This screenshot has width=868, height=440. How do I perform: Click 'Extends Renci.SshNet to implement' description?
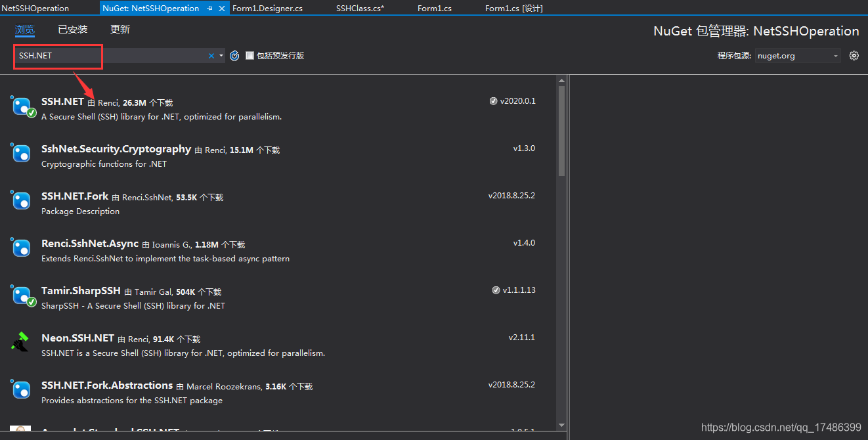165,259
